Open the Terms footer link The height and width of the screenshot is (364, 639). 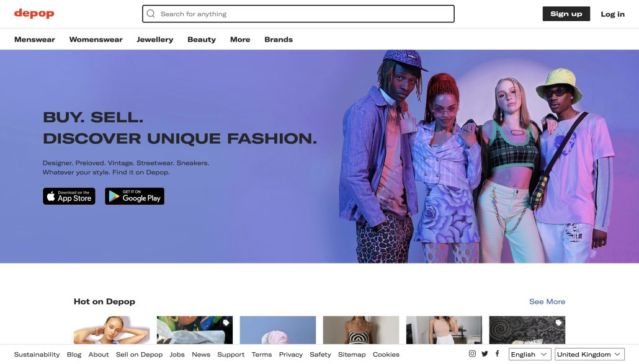(x=262, y=355)
